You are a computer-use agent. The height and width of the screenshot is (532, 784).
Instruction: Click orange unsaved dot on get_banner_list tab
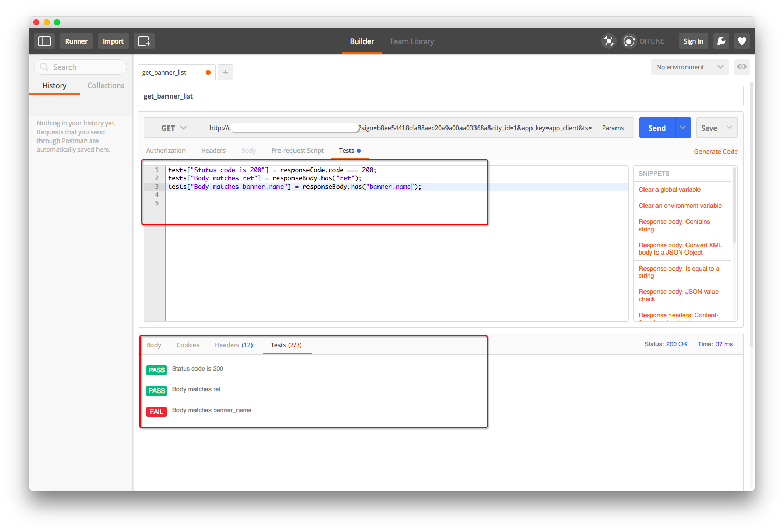click(208, 72)
